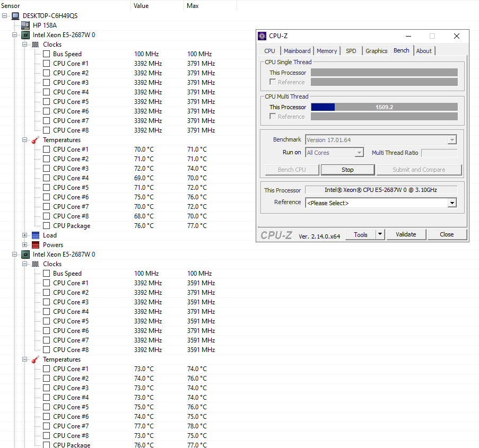Click the Tools button
The width and height of the screenshot is (479, 448).
tap(361, 234)
